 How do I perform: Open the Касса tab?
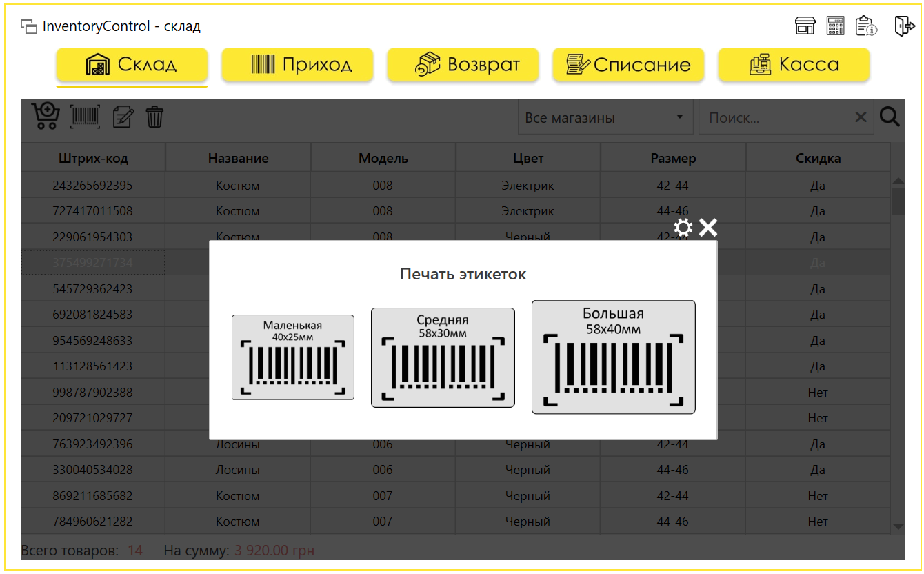click(x=794, y=65)
